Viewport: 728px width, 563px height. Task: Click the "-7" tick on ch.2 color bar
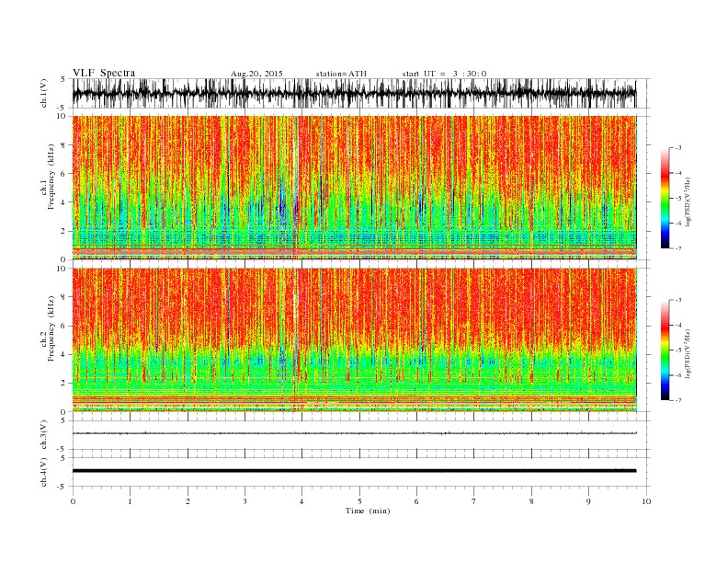[678, 400]
